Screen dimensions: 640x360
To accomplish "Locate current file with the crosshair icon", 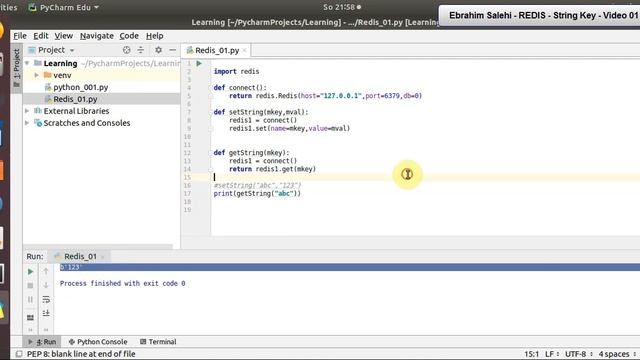I will pos(127,50).
